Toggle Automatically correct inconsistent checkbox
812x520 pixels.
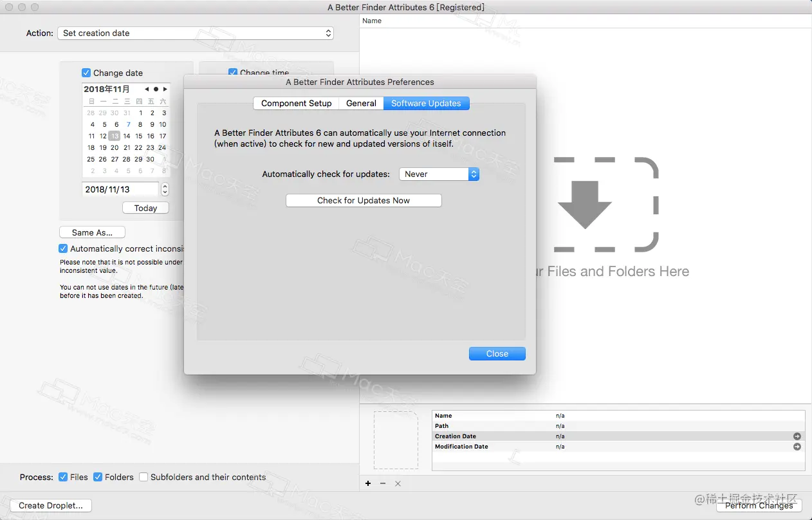point(63,248)
